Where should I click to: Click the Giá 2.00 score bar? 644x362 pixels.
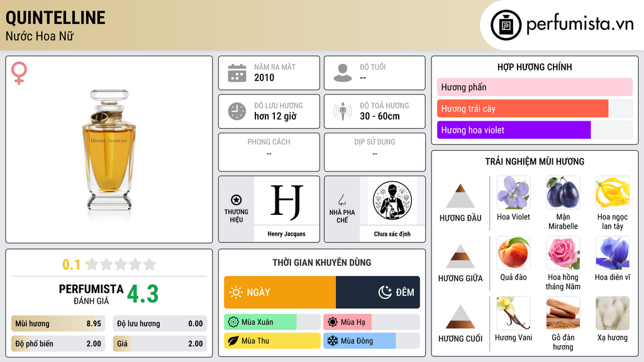(x=160, y=344)
